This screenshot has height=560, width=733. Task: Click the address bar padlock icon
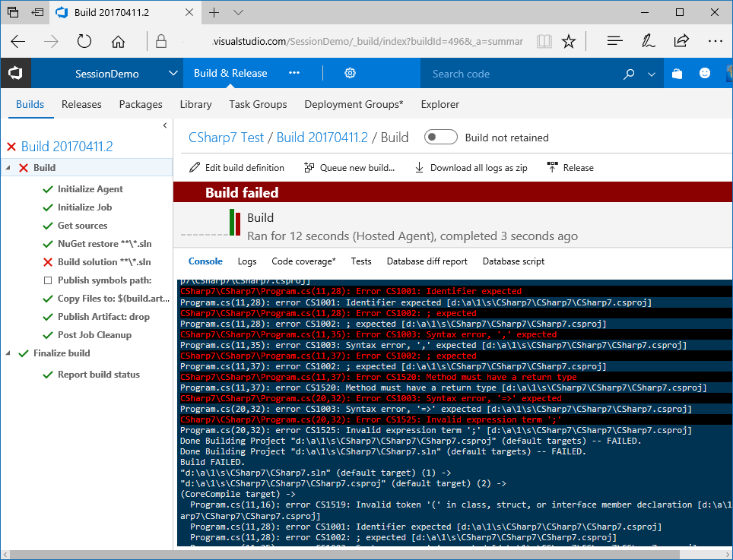[161, 41]
